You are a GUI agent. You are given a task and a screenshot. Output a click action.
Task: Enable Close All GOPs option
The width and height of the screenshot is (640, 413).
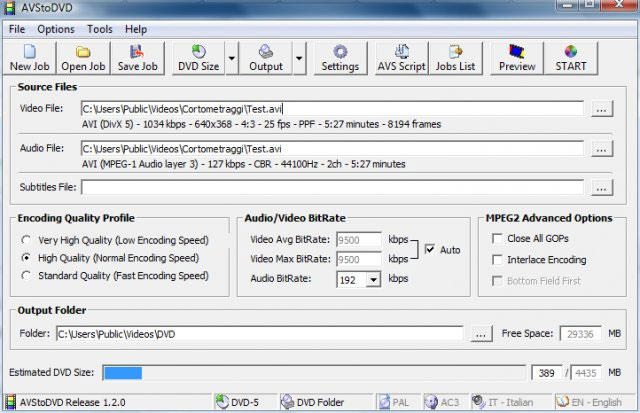[x=497, y=238]
